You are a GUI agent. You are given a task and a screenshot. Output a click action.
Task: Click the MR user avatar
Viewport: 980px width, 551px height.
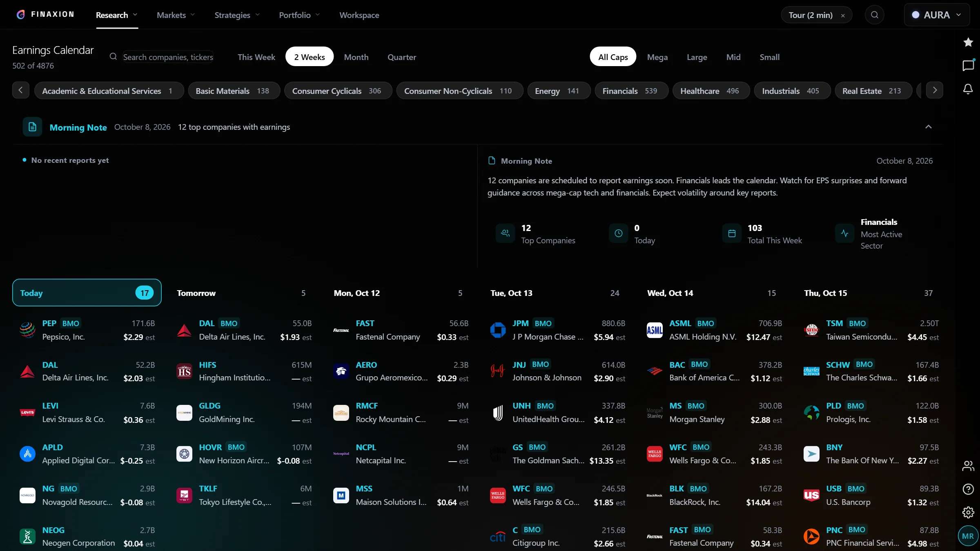(x=968, y=536)
